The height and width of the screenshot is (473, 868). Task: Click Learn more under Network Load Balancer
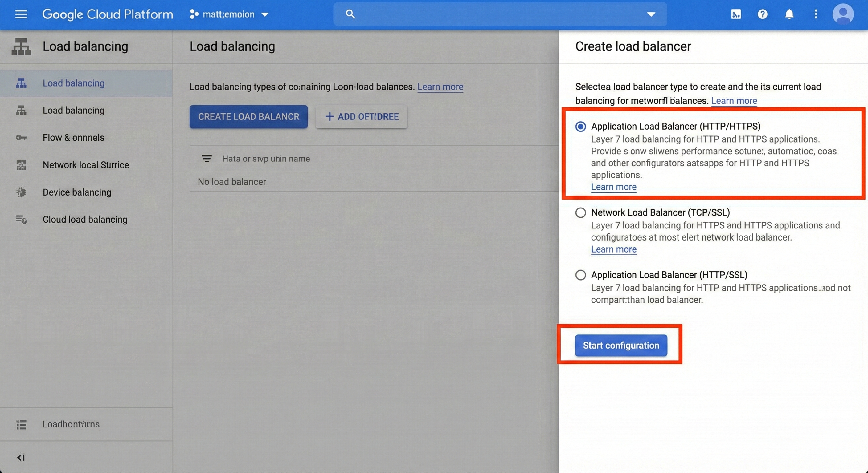point(614,249)
